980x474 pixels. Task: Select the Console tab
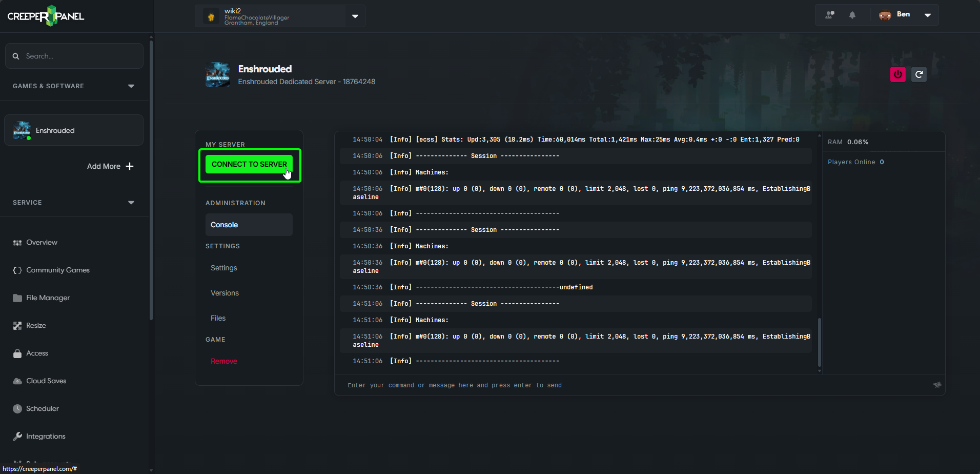tap(249, 225)
